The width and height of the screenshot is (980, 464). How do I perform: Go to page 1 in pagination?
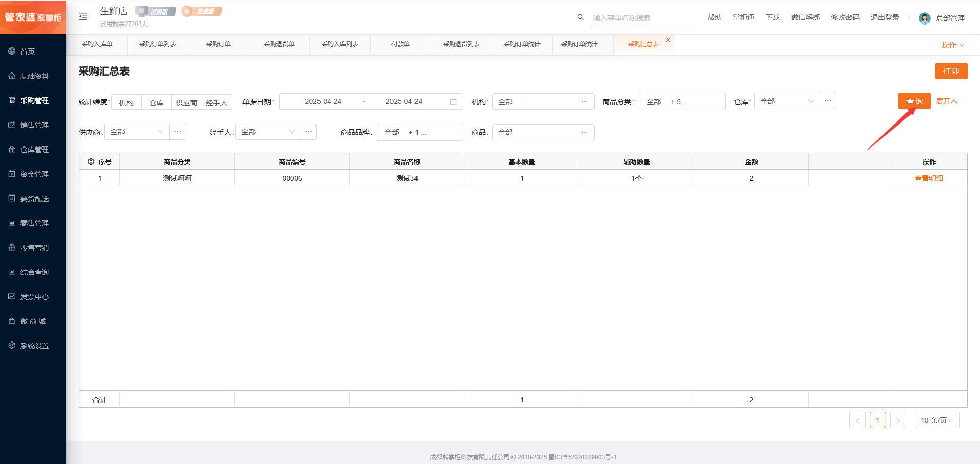click(878, 420)
